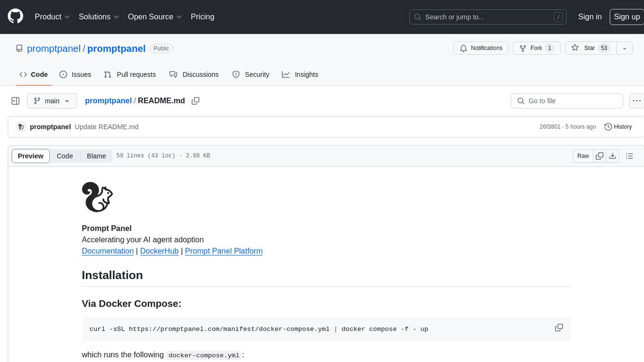Viewport: 644px width, 362px height.
Task: Click the Public visibility label
Action: coord(161,48)
